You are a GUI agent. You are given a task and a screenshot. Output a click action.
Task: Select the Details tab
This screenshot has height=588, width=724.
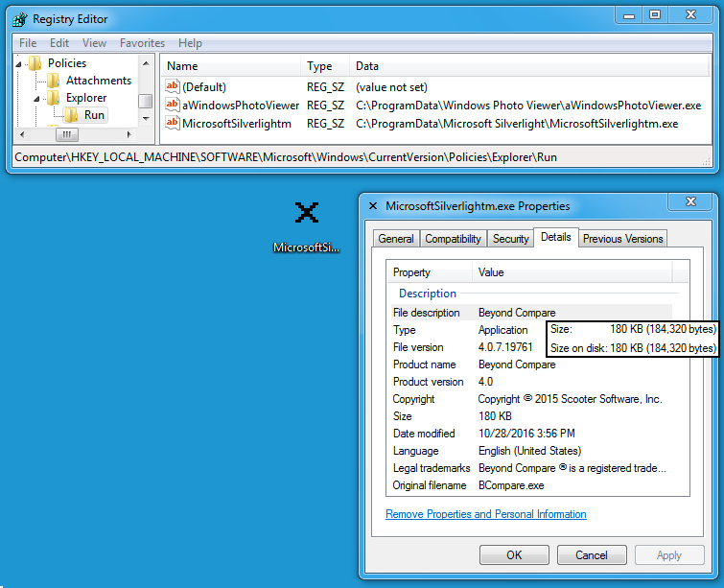click(x=556, y=237)
